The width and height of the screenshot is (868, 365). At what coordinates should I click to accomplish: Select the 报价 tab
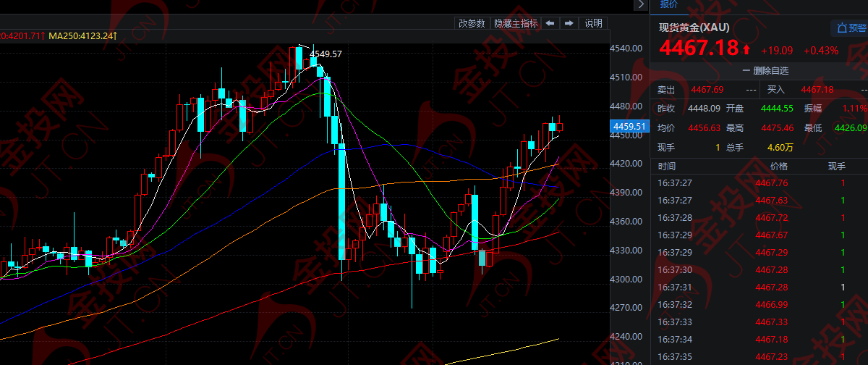click(x=669, y=5)
